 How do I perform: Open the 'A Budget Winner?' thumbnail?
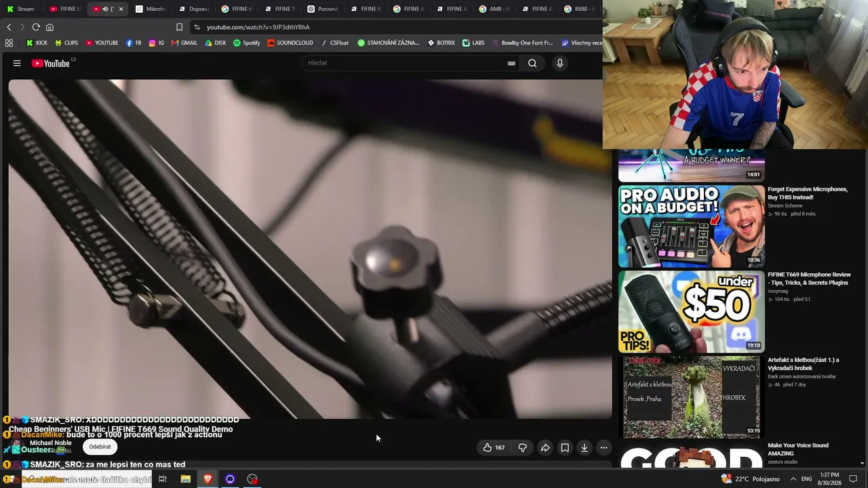(691, 165)
